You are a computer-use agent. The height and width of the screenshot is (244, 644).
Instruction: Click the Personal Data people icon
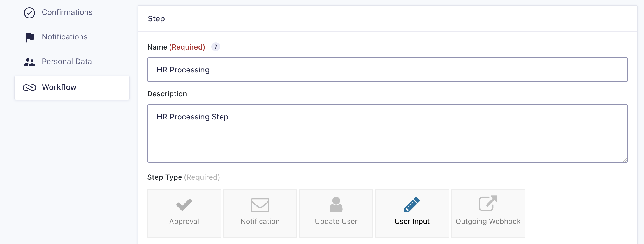tap(29, 62)
